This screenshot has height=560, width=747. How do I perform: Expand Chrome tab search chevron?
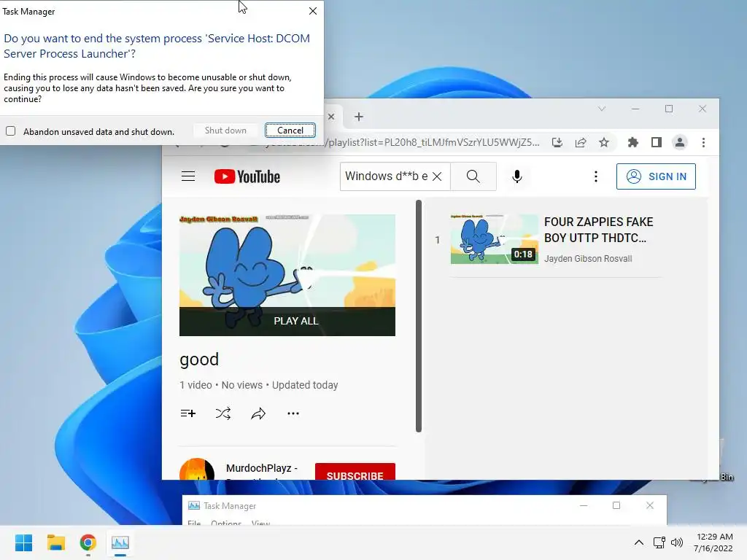[602, 109]
